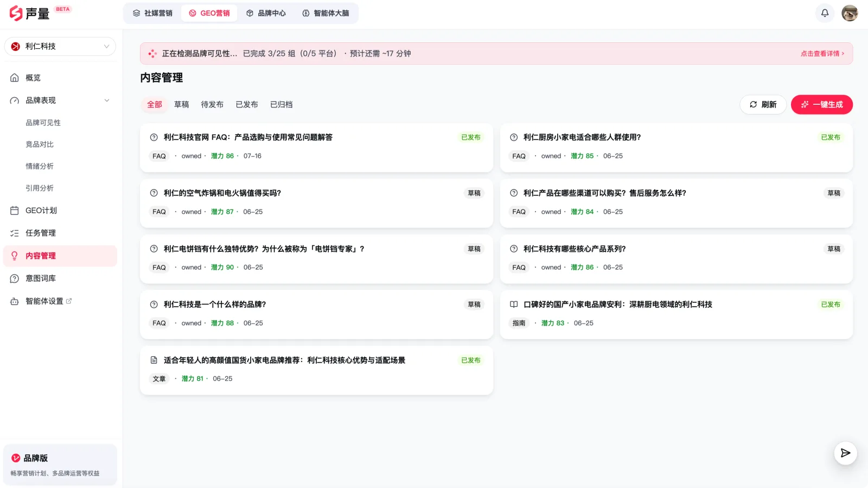Filter content by 草稿 tab
868x488 pixels.
pyautogui.click(x=182, y=104)
